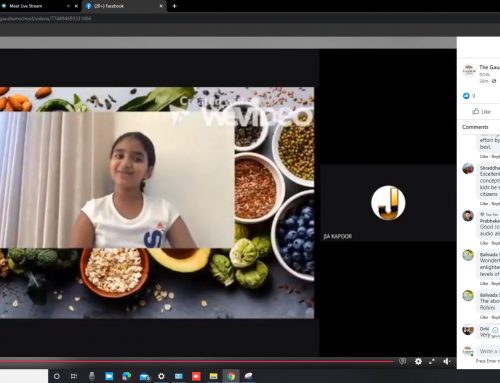Open Windows Settings gear in taskbar
This screenshot has height=383, width=500.
pyautogui.click(x=161, y=376)
